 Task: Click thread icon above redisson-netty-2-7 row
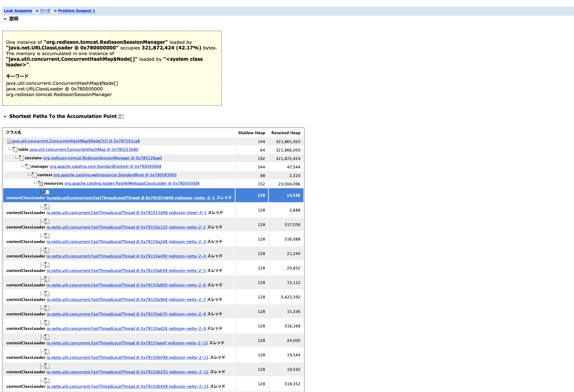pos(47,294)
